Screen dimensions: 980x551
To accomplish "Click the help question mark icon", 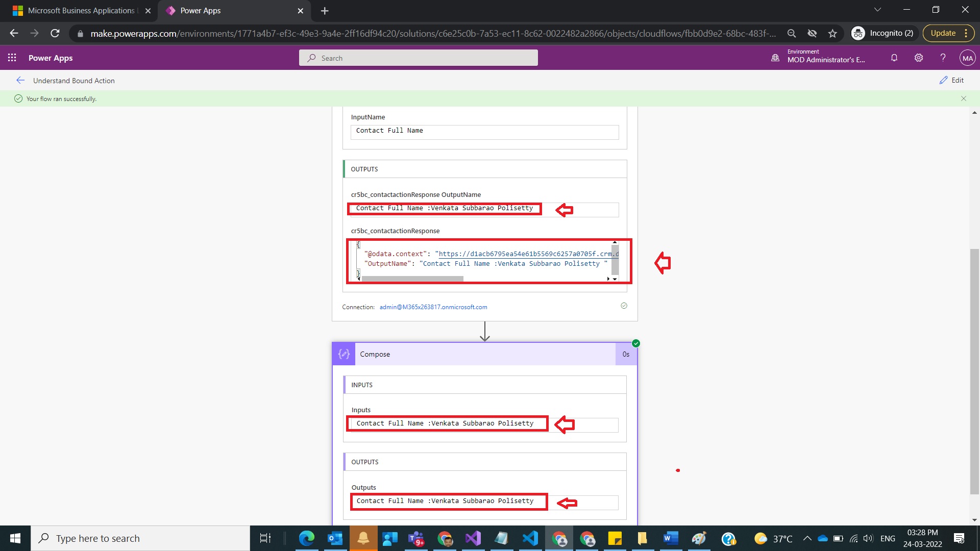I will [x=943, y=58].
